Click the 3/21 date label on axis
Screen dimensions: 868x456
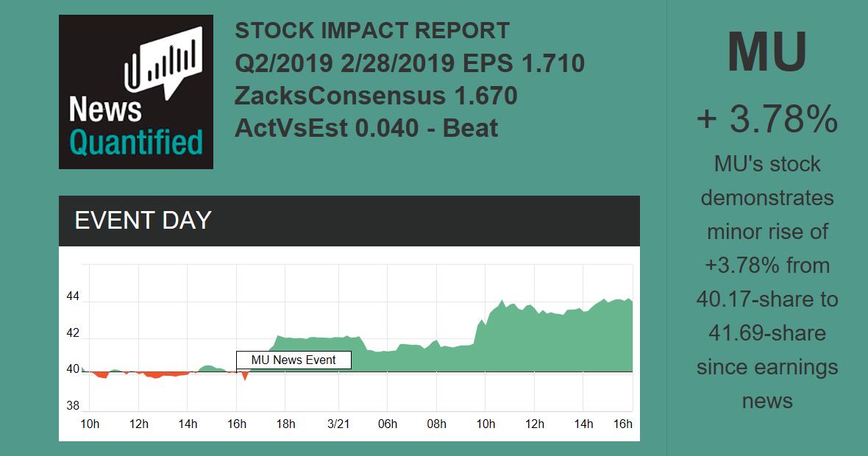point(338,424)
